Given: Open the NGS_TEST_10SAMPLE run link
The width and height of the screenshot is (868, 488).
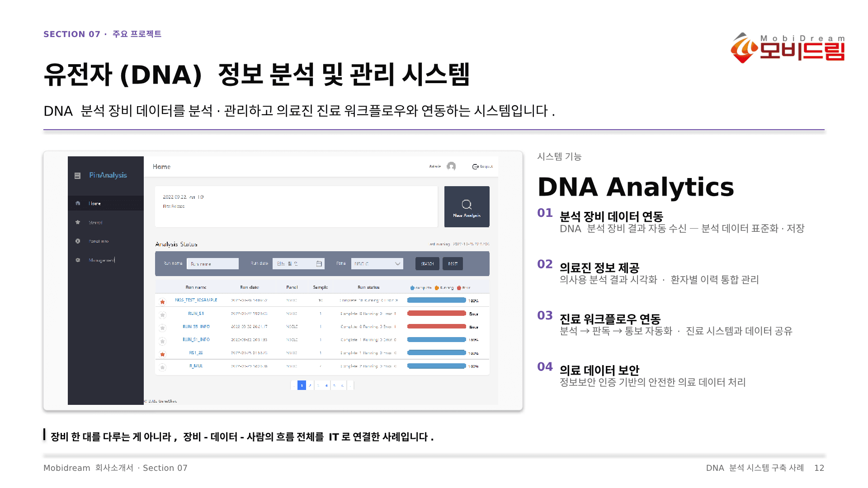Looking at the screenshot, I should pos(196,300).
